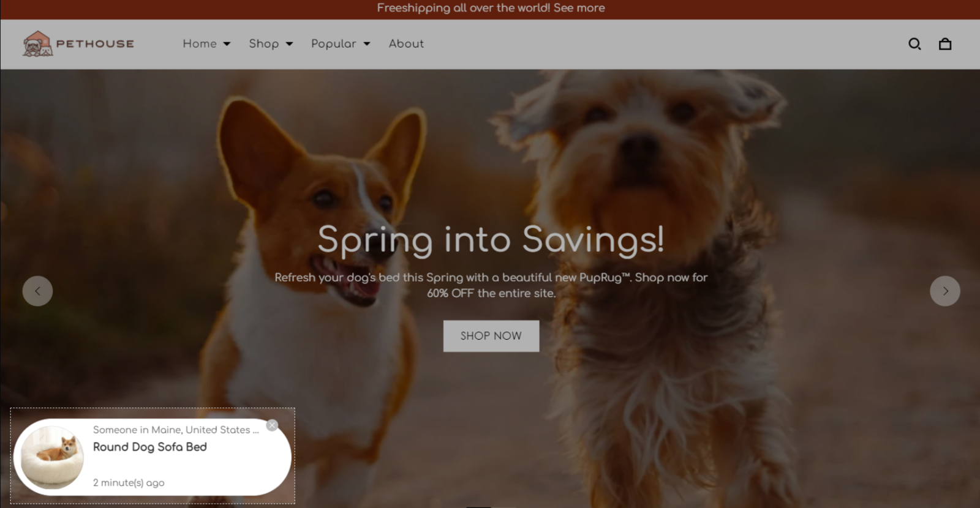Select the Shop navigation item
Image resolution: width=980 pixels, height=508 pixels.
[x=264, y=43]
